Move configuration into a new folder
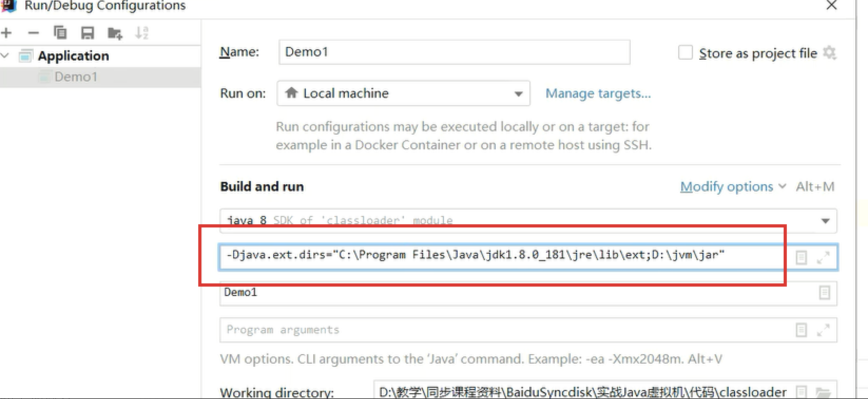This screenshot has height=399, width=868. click(115, 33)
